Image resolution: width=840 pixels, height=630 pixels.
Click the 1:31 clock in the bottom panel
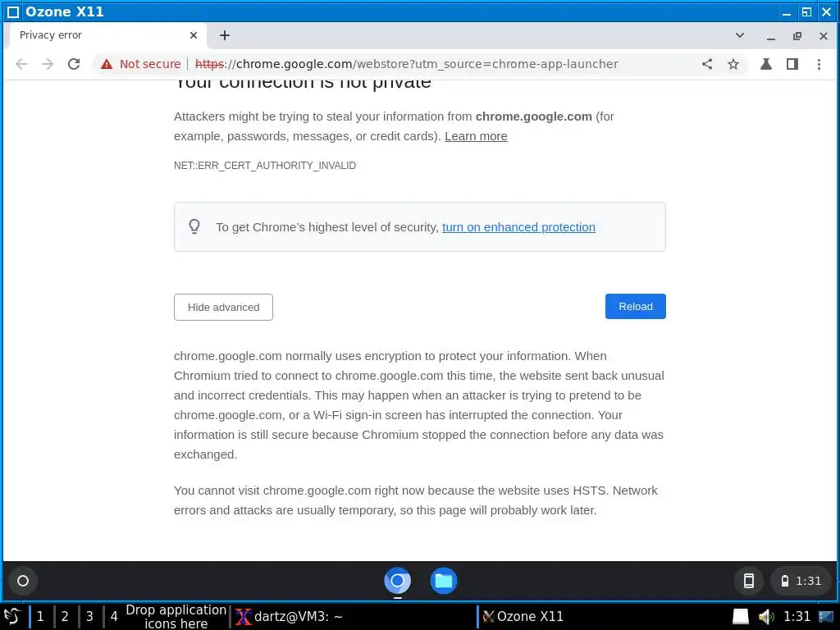797,617
